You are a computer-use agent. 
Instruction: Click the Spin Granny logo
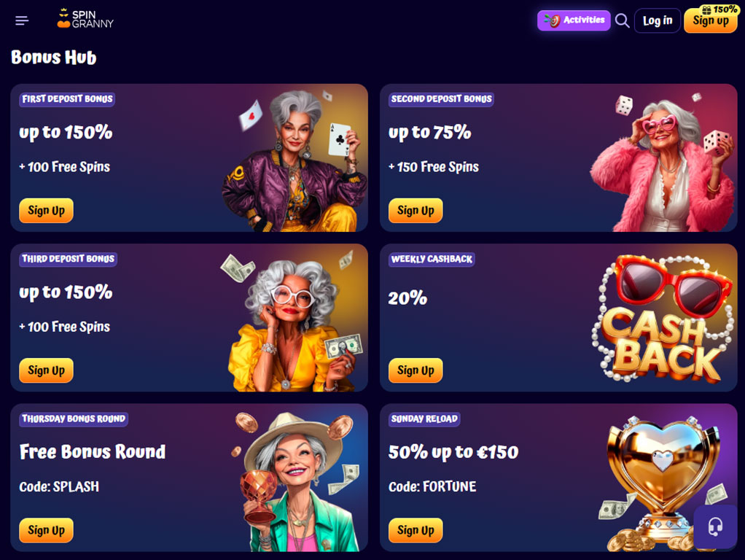coord(85,19)
